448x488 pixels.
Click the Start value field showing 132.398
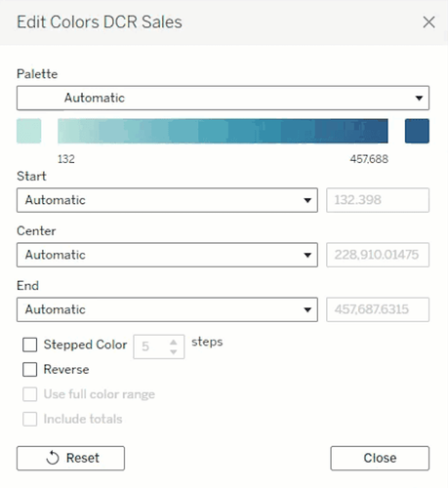[x=378, y=200]
